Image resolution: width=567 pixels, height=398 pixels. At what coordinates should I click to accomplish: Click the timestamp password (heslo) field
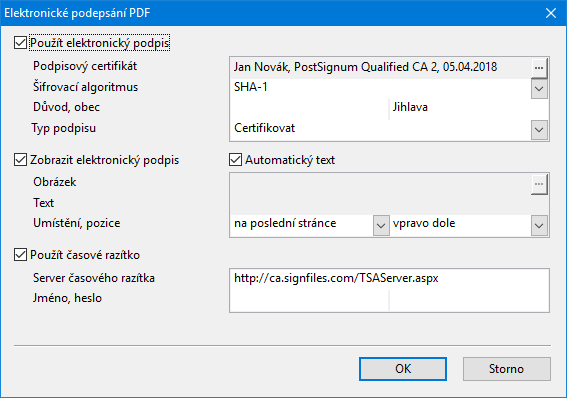[469, 300]
